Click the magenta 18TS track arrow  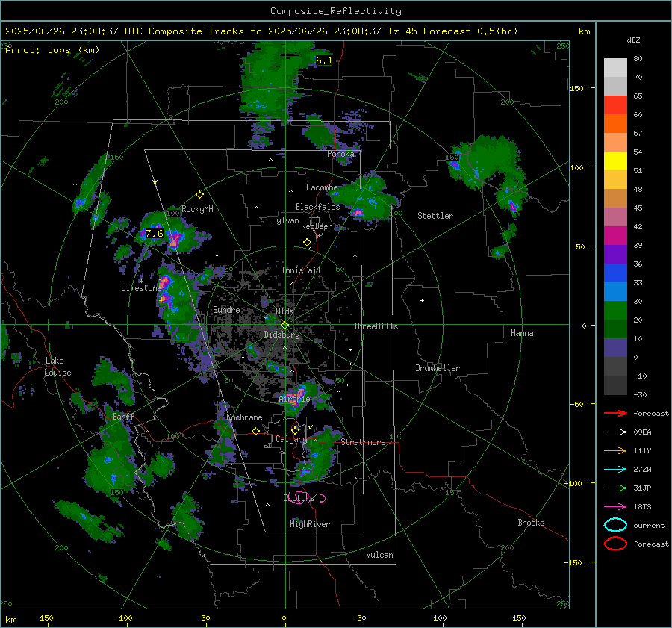(x=615, y=507)
